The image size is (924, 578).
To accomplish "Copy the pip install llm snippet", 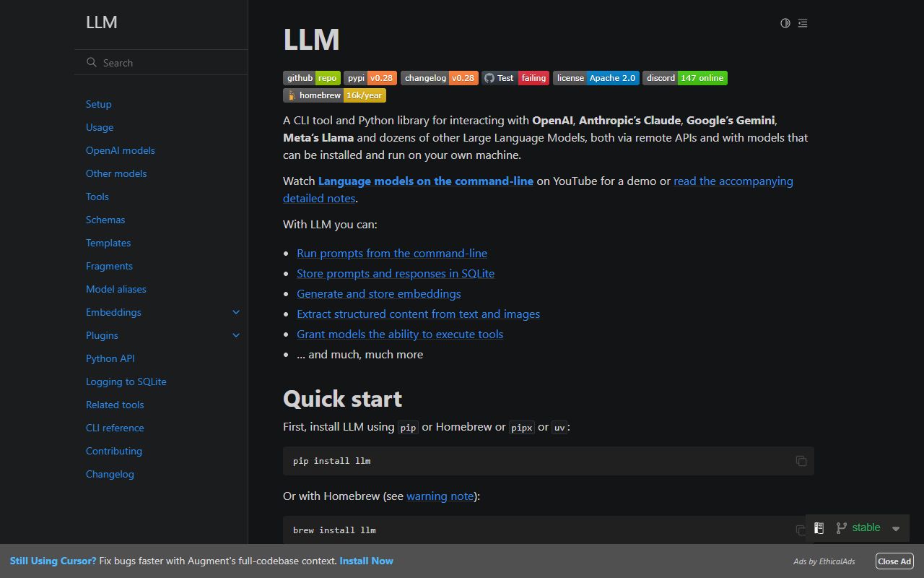I will pos(801,460).
